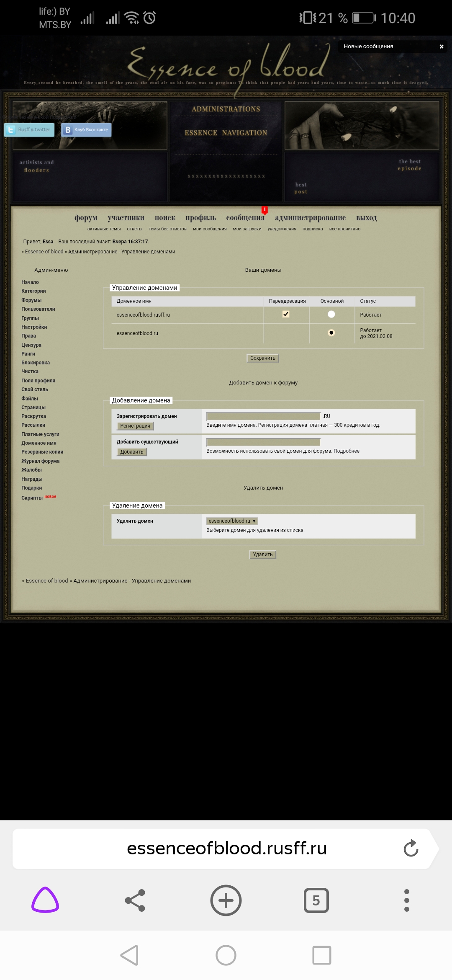Select essenceofblood.rusff.ru as Основной domain
Image resolution: width=452 pixels, height=980 pixels.
pyautogui.click(x=331, y=314)
